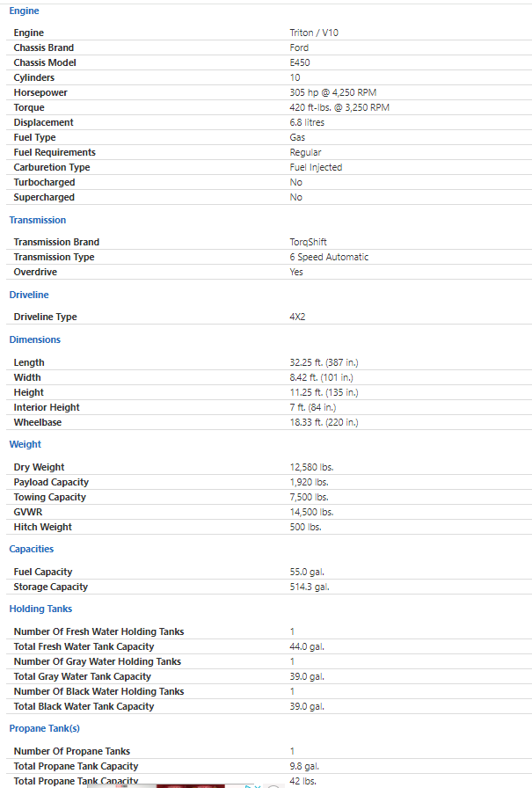The width and height of the screenshot is (532, 788).
Task: Click the Engine section heading
Action: click(24, 11)
